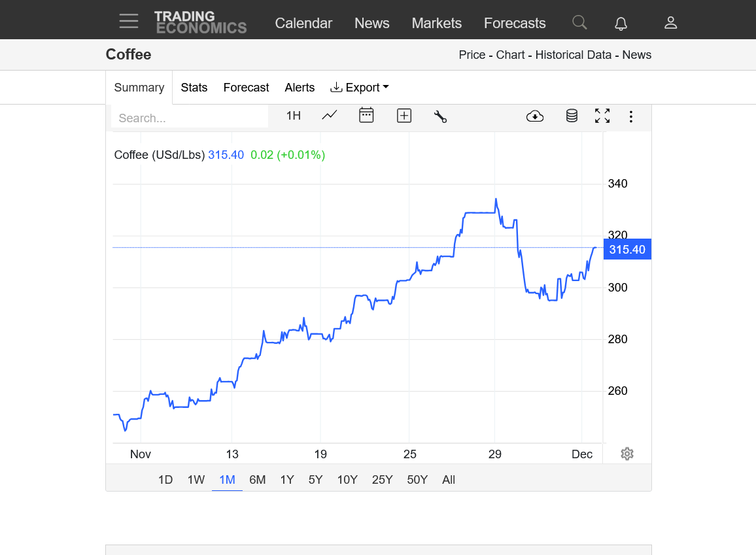Open the vertical three-dot menu

(631, 116)
